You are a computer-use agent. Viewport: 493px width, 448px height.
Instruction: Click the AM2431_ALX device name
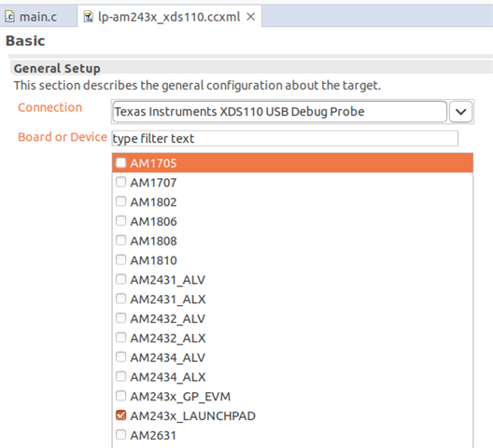point(167,300)
